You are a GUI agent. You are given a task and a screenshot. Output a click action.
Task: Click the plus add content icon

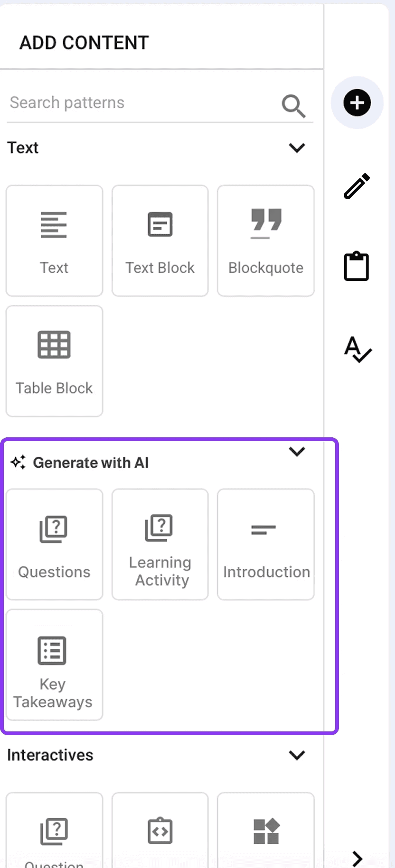[x=357, y=102]
